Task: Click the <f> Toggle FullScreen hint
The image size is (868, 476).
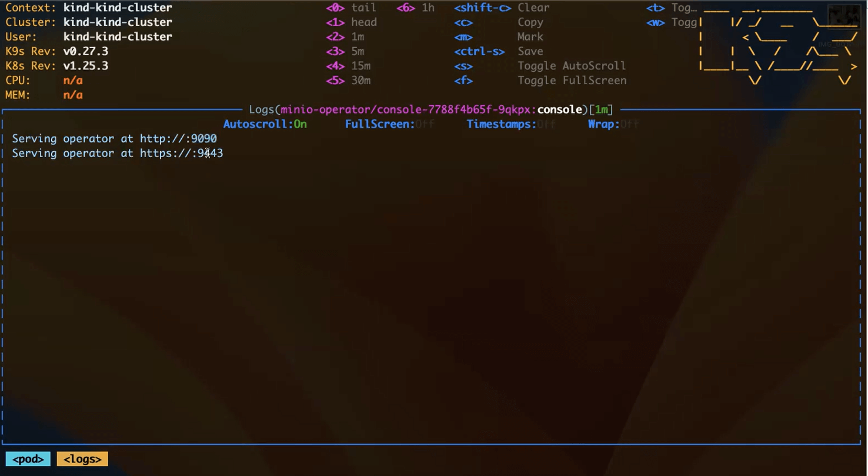Action: 539,81
